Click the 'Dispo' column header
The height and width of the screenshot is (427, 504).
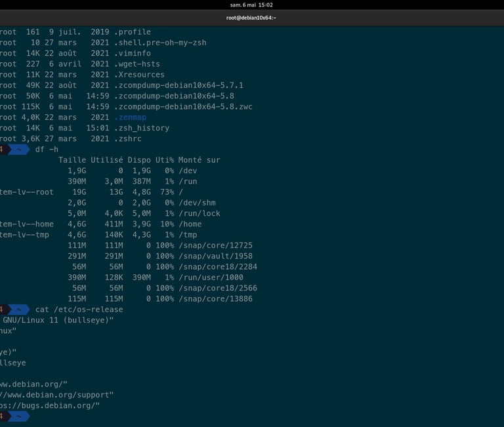tap(139, 160)
